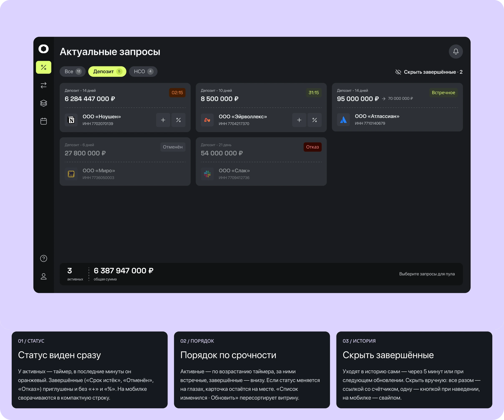Click ИНН 7736050003 text
The height and width of the screenshot is (420, 504).
coord(98,178)
